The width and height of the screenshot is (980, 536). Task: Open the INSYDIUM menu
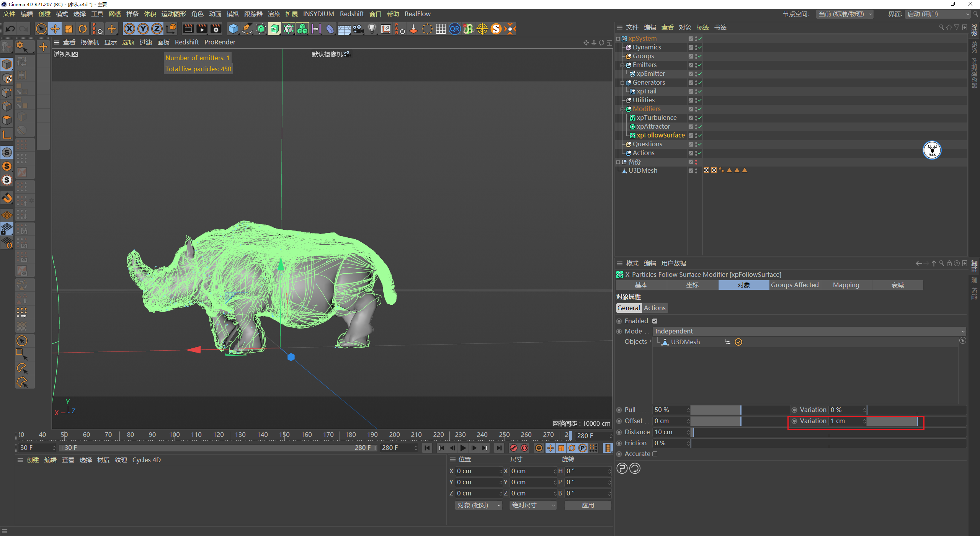click(x=318, y=14)
